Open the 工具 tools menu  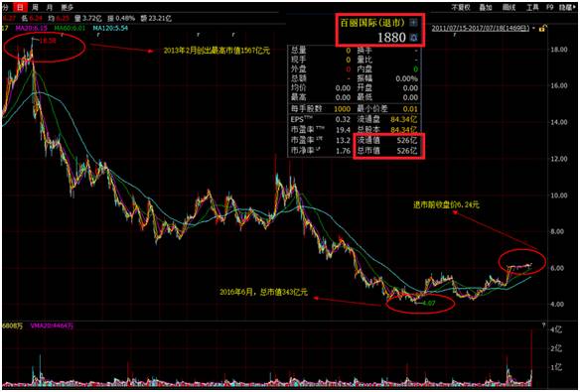[x=532, y=7]
